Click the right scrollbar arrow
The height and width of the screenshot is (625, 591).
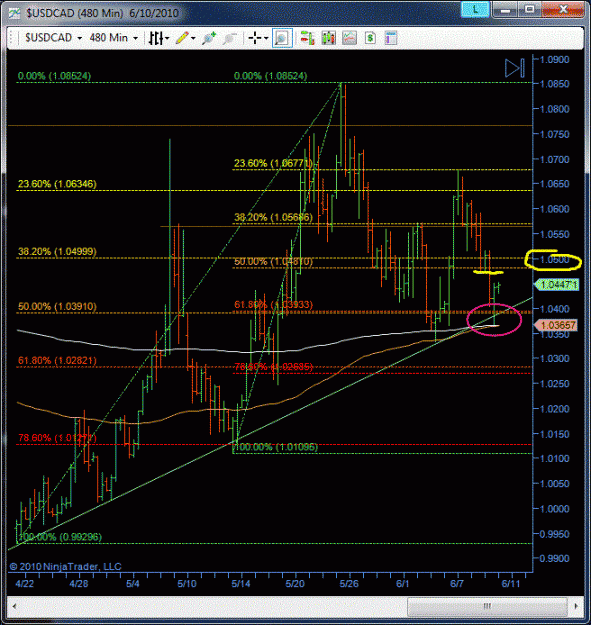(576, 606)
